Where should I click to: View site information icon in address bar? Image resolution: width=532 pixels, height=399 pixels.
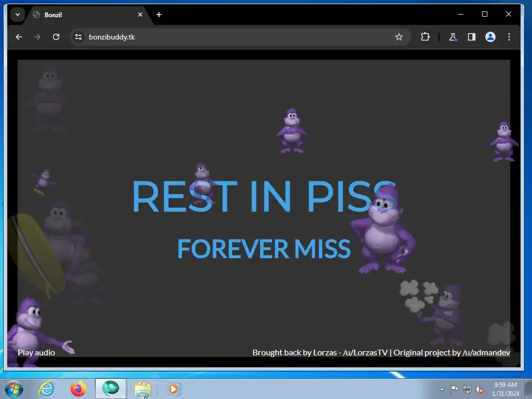tap(78, 37)
